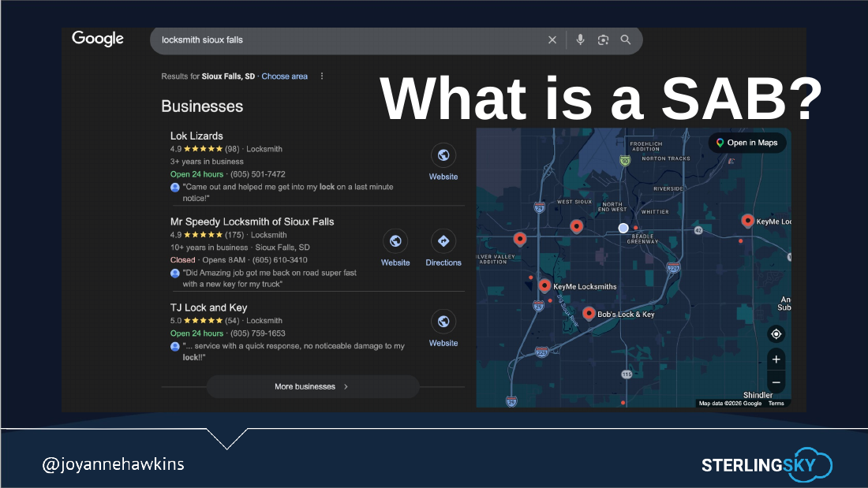The height and width of the screenshot is (488, 868).
Task: Click the @joyannehawkins handle text
Action: click(x=113, y=464)
